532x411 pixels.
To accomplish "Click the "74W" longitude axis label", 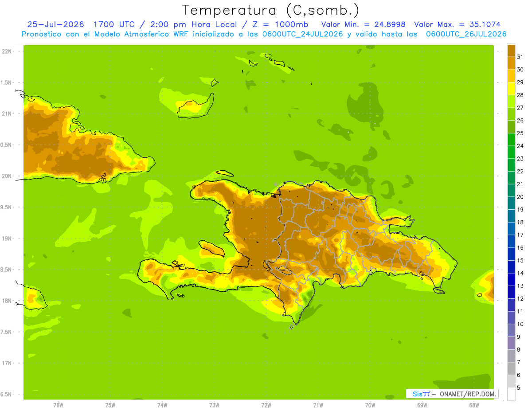I will tap(162, 405).
